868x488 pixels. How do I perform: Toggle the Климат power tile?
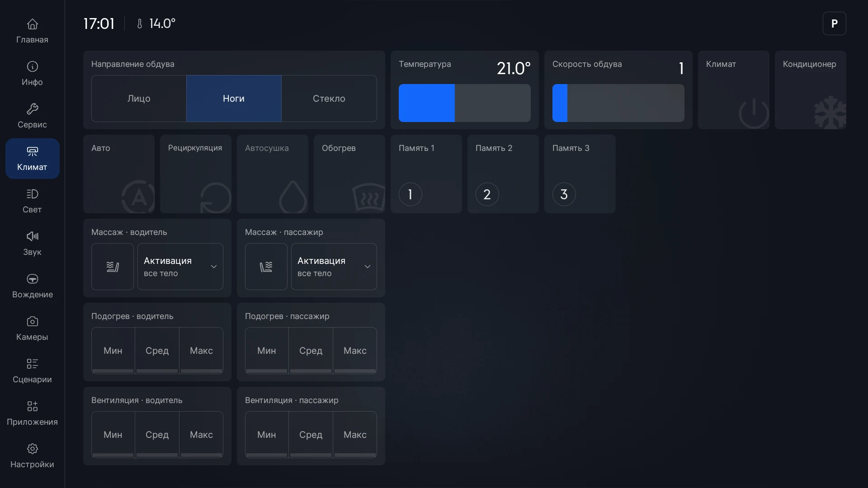[x=734, y=90]
